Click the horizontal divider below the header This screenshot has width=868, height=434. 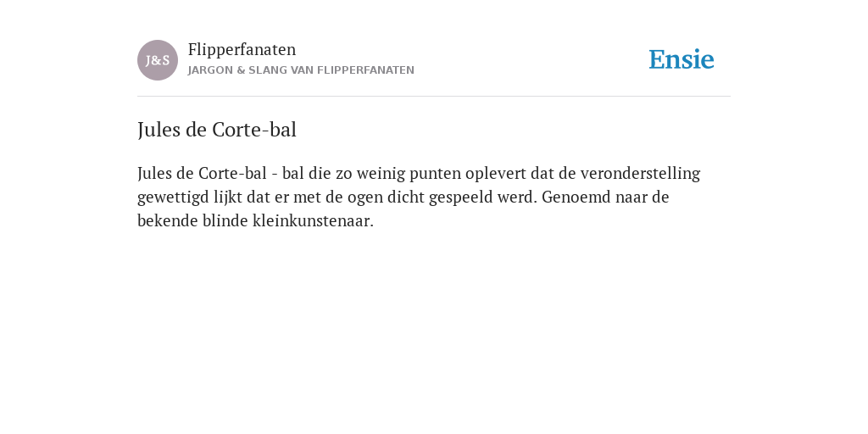click(434, 97)
